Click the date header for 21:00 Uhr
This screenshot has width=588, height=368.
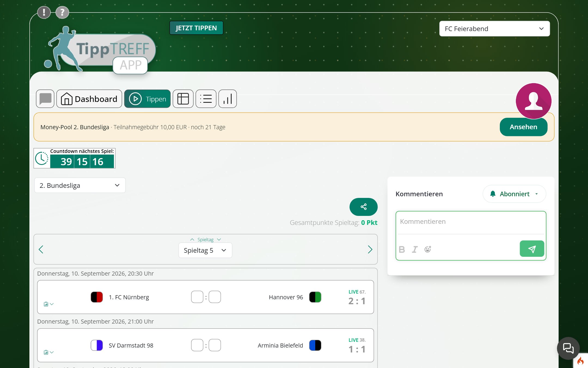(95, 322)
